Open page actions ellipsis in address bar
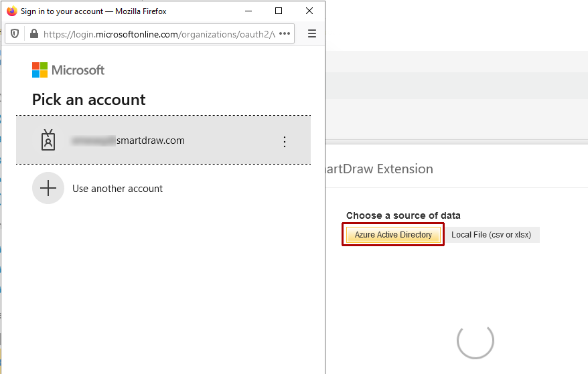 click(x=285, y=33)
